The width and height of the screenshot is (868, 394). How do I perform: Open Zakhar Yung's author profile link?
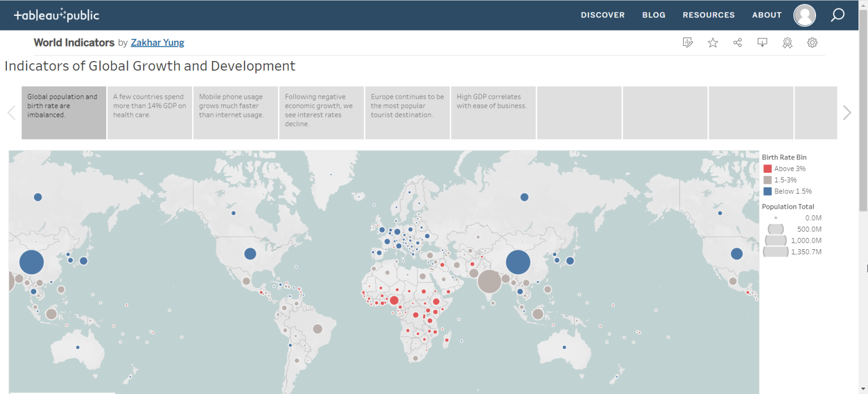click(x=157, y=42)
